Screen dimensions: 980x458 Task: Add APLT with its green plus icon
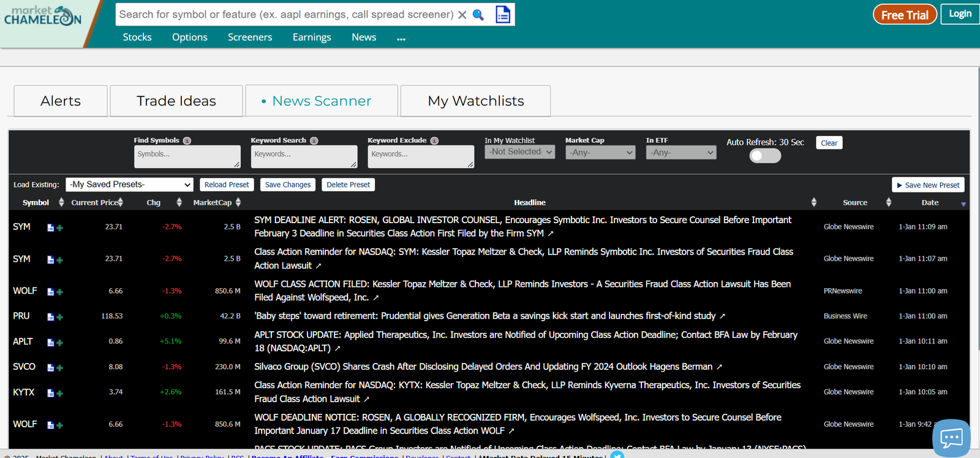60,343
